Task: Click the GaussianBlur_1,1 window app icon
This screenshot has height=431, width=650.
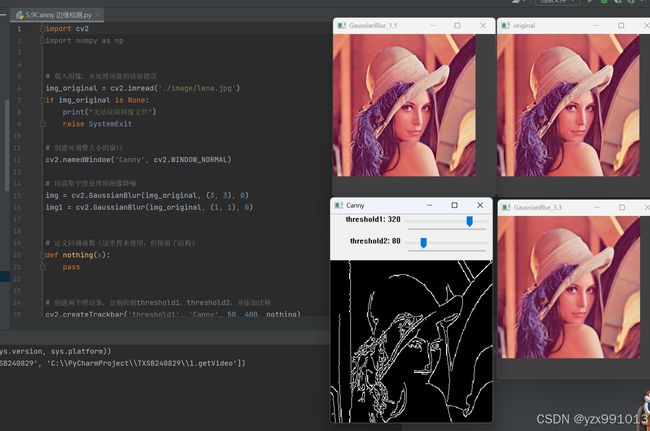Action: pos(341,26)
